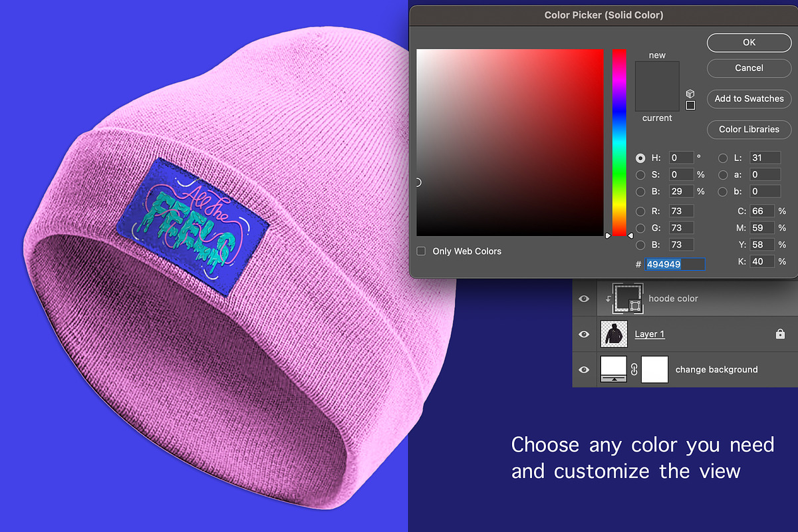Select the Lab a radio button

click(x=723, y=175)
